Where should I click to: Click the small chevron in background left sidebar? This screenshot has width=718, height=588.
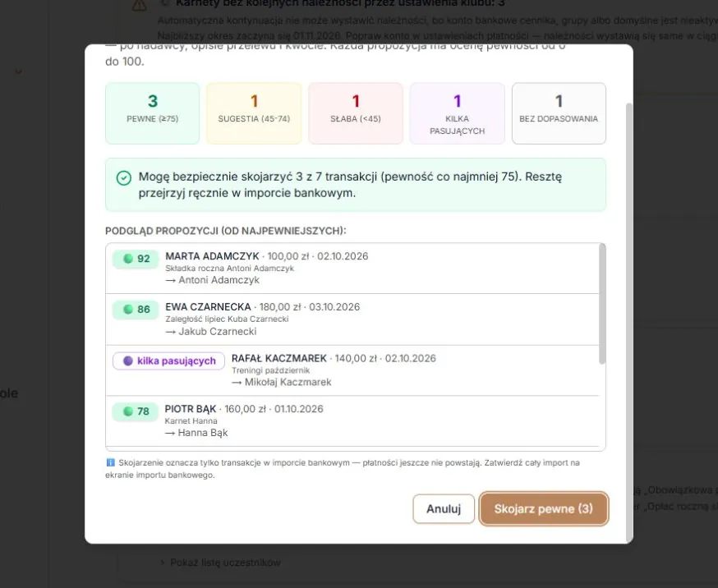coord(18,71)
